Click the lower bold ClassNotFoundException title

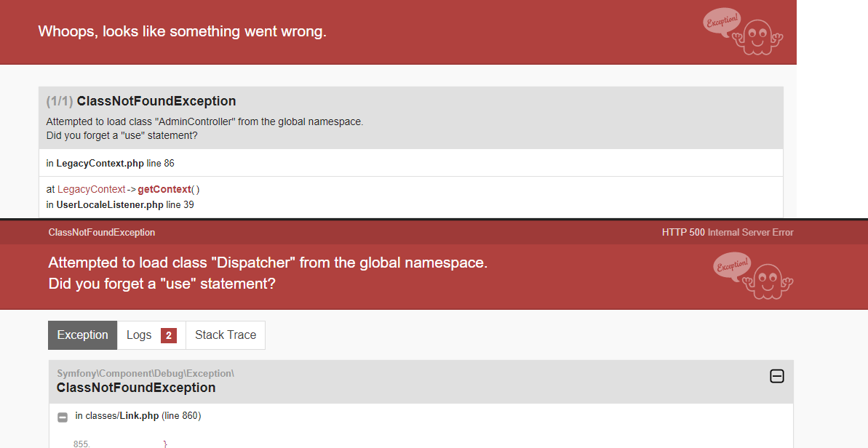click(x=136, y=388)
